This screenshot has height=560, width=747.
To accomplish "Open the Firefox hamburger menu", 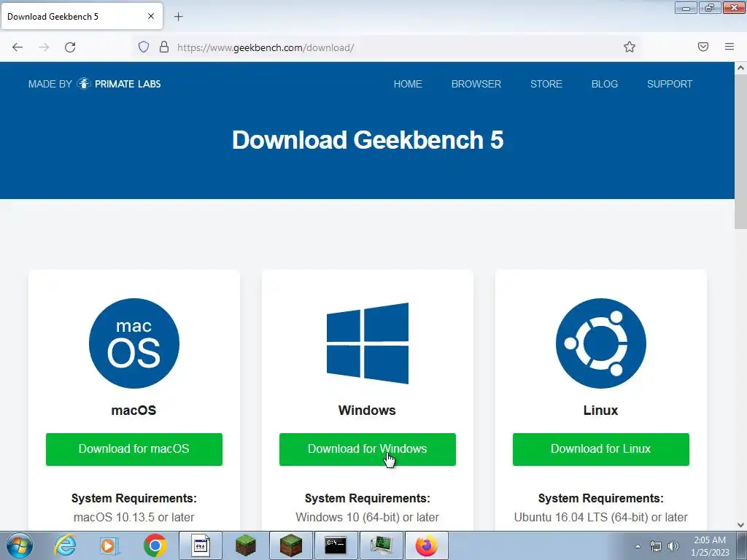I will 729,47.
